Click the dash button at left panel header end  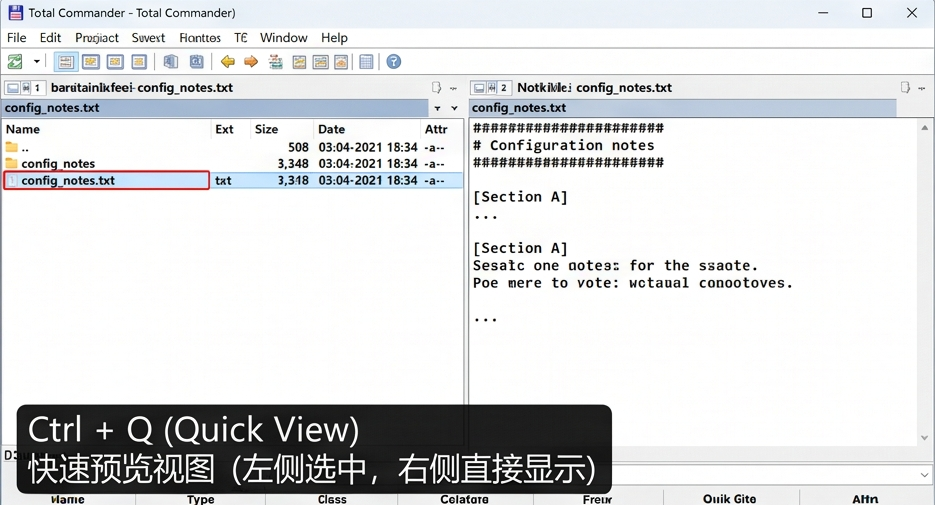click(x=453, y=88)
